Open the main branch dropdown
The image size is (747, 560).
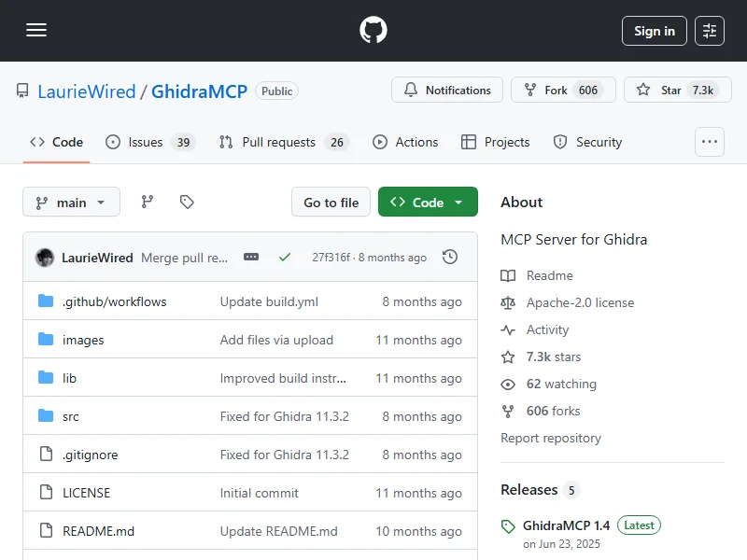71,203
